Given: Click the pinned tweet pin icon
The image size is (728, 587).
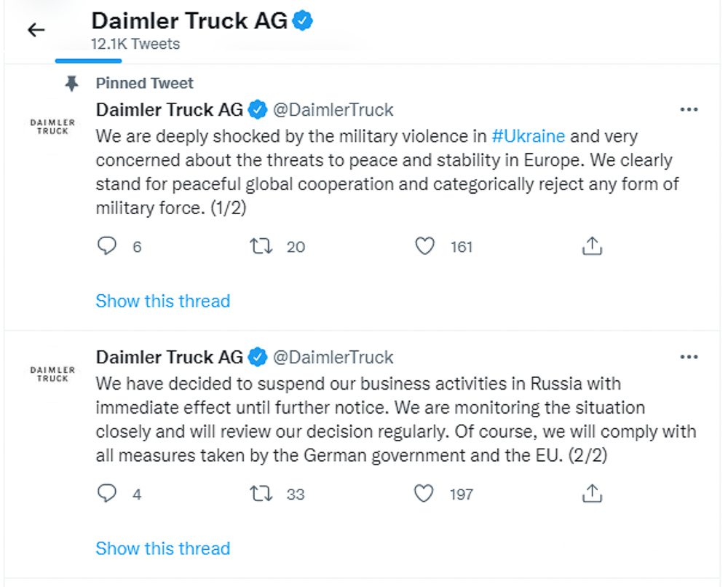Looking at the screenshot, I should (x=71, y=84).
